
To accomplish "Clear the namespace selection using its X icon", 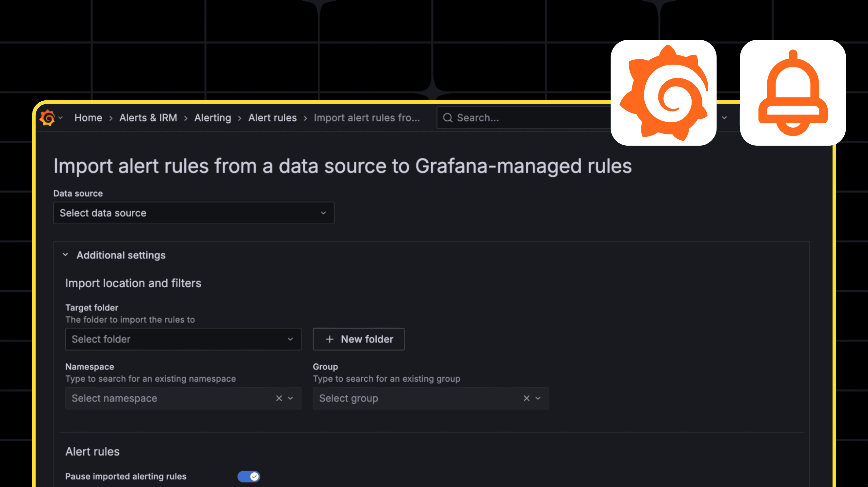I will click(279, 398).
